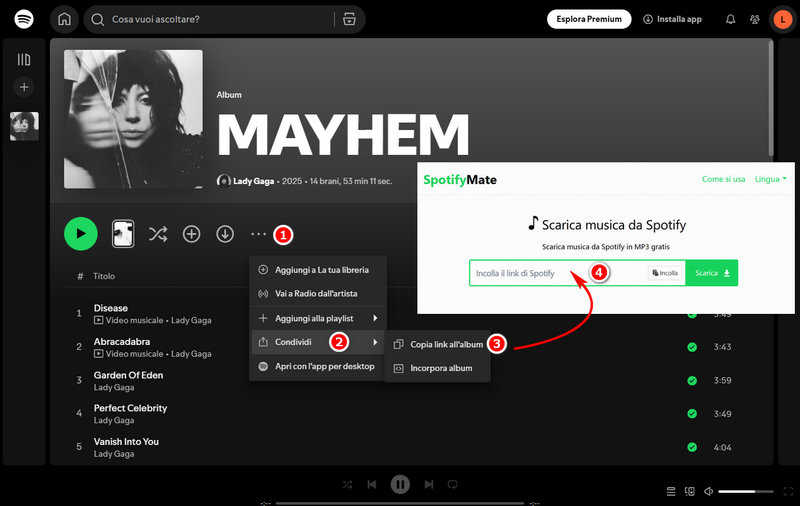Viewport: 800px width, 506px height.
Task: Click Incorpora album option
Action: point(437,368)
